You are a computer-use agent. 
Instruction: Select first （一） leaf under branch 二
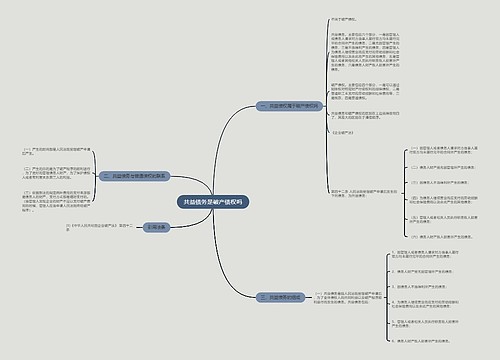tap(56, 152)
